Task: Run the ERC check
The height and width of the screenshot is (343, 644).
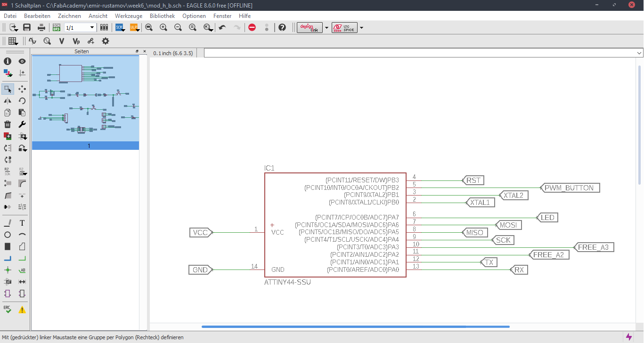Action: tap(8, 309)
